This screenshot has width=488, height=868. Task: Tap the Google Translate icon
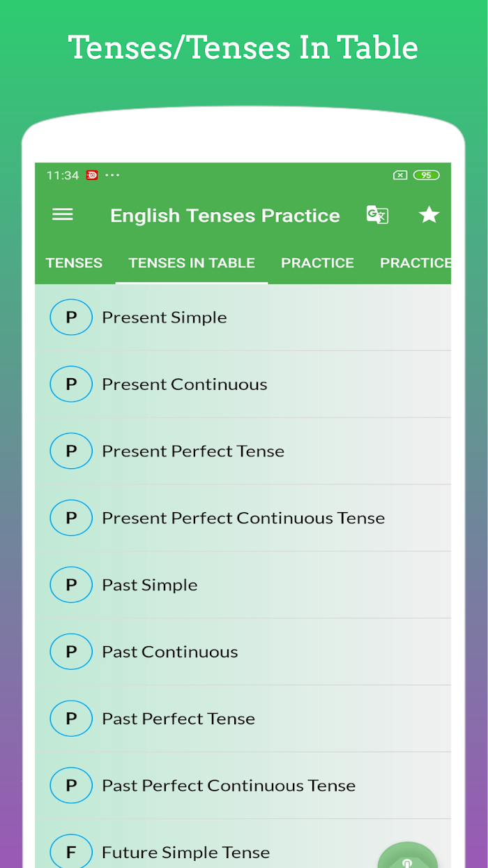point(377,215)
